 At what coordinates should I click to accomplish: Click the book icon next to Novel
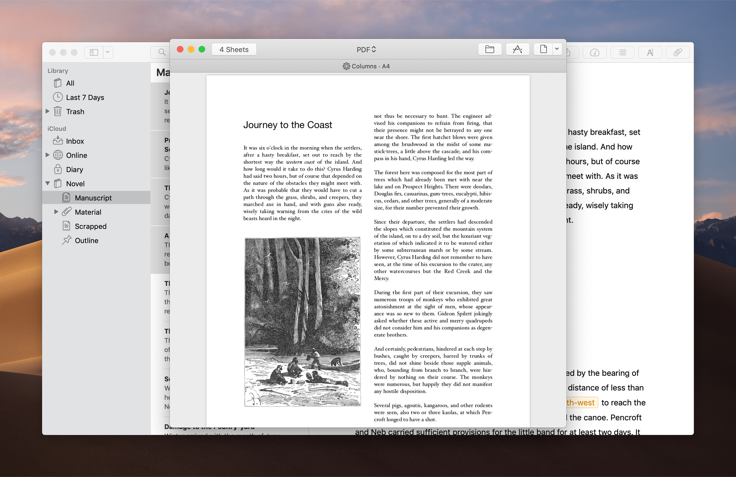click(58, 183)
